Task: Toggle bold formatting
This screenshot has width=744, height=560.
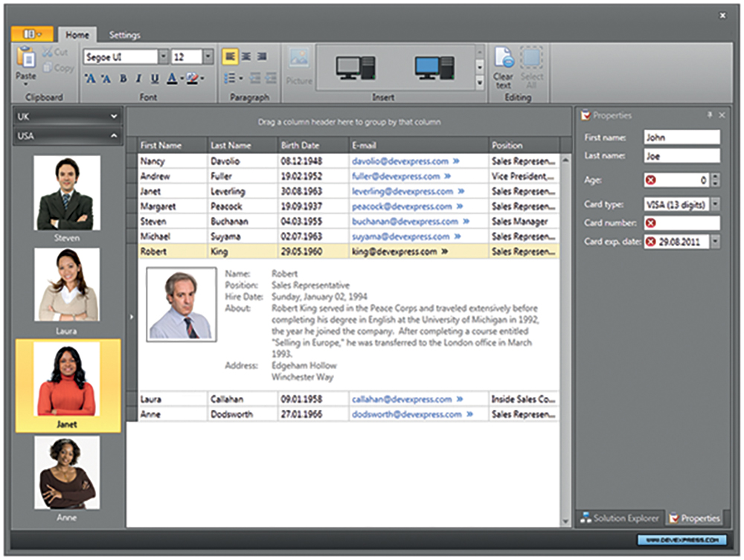Action: pos(124,78)
